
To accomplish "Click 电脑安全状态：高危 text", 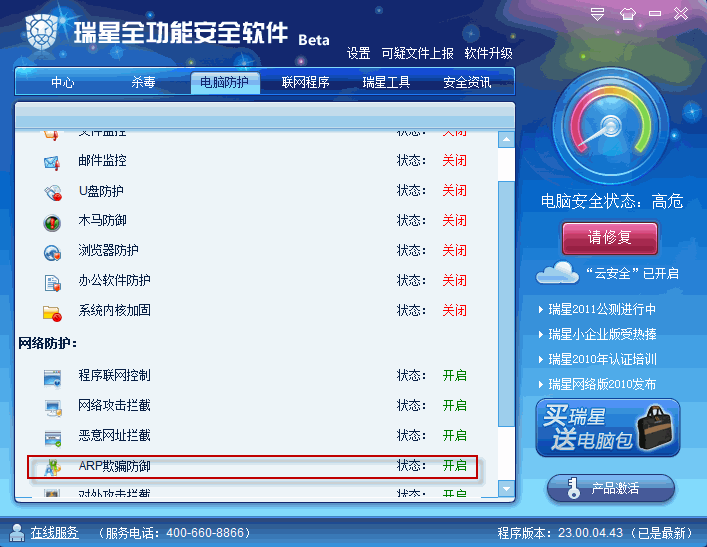I will tap(612, 201).
